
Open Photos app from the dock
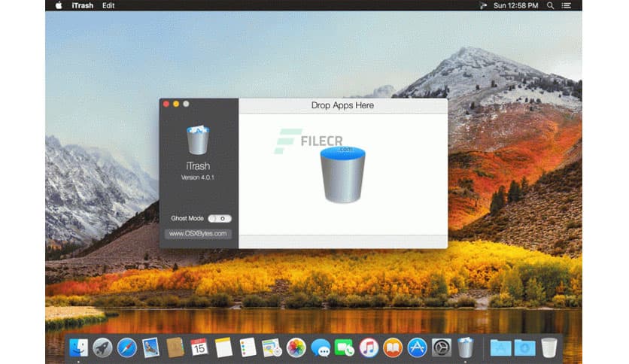pyautogui.click(x=296, y=347)
